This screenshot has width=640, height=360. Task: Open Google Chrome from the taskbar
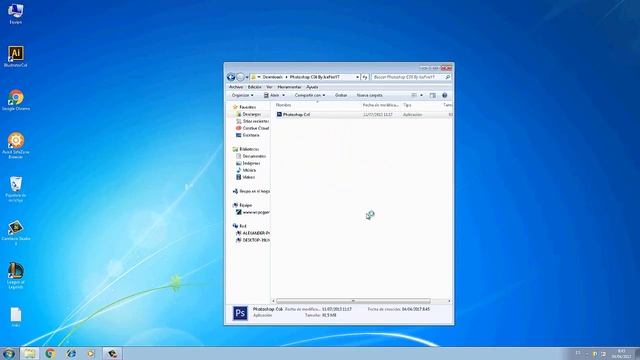click(x=51, y=353)
